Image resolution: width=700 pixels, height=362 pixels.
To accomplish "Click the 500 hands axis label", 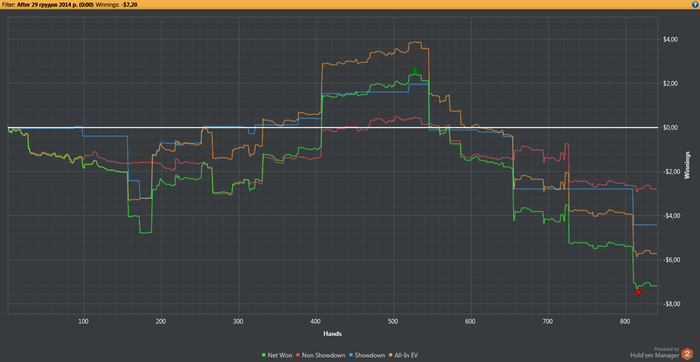I will coord(393,321).
